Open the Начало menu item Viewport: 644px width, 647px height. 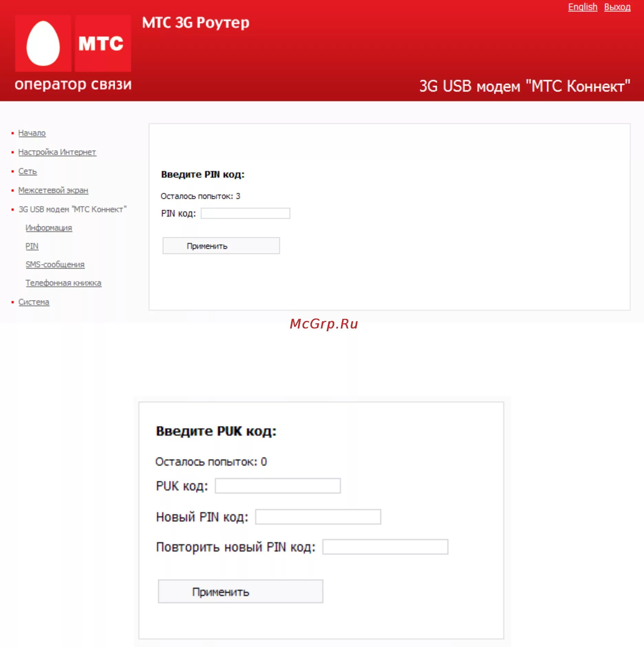[x=32, y=133]
